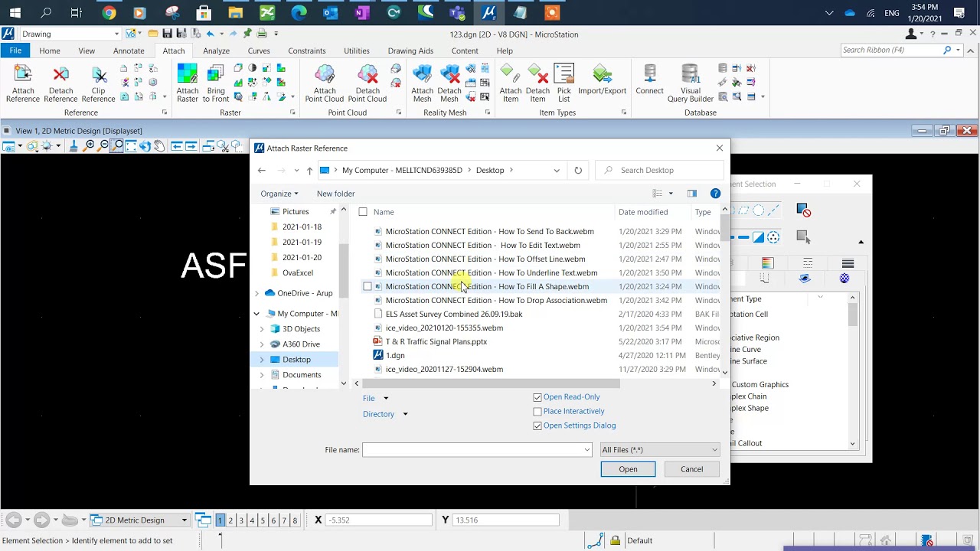Open the File ribbon tab

point(15,51)
